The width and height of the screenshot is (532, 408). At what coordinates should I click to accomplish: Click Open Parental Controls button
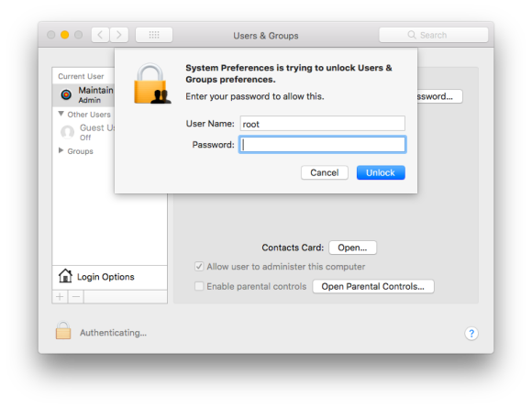373,287
